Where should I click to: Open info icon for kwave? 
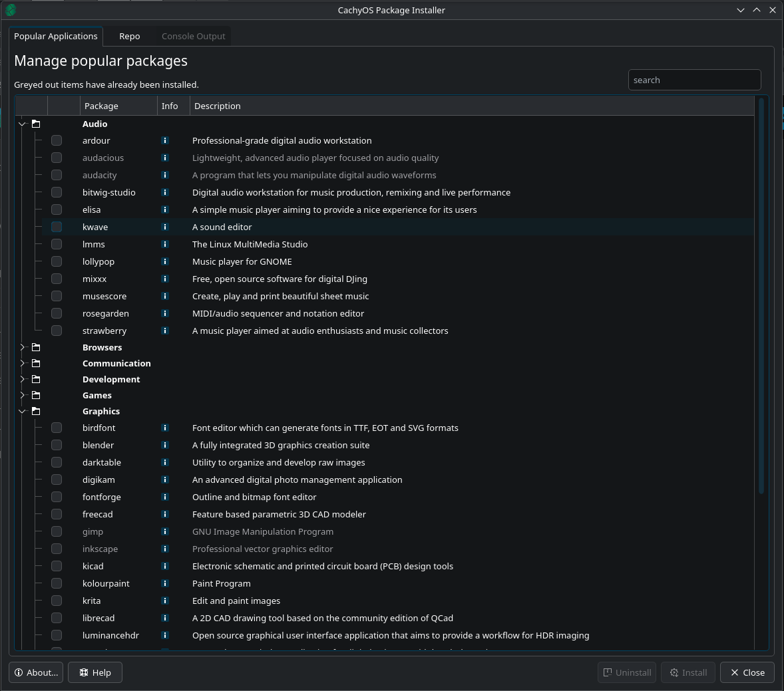(165, 227)
